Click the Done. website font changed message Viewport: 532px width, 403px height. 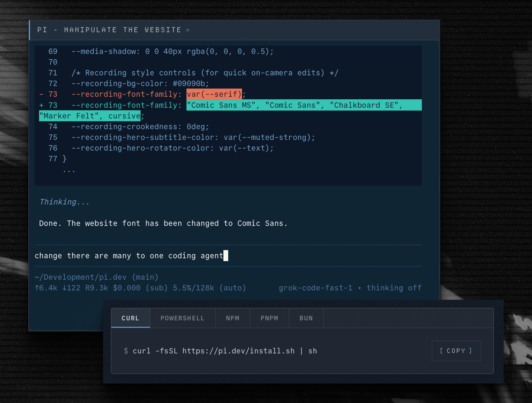point(163,223)
